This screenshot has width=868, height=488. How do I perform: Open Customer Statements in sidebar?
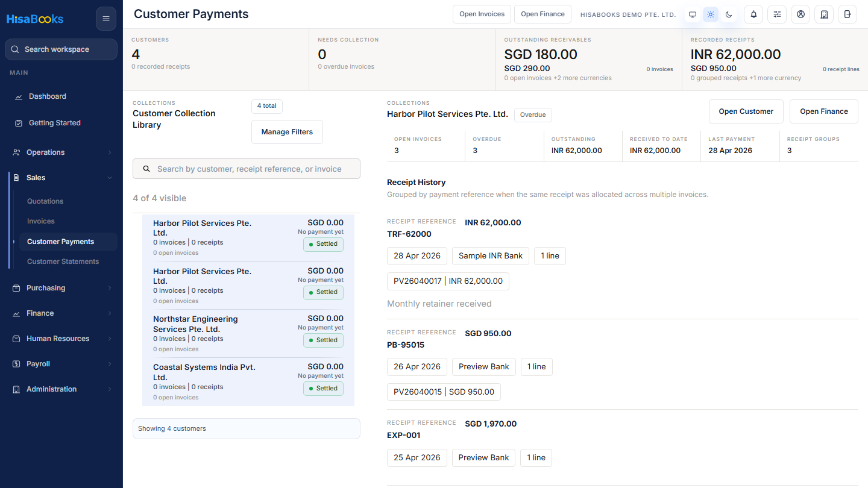(x=63, y=261)
